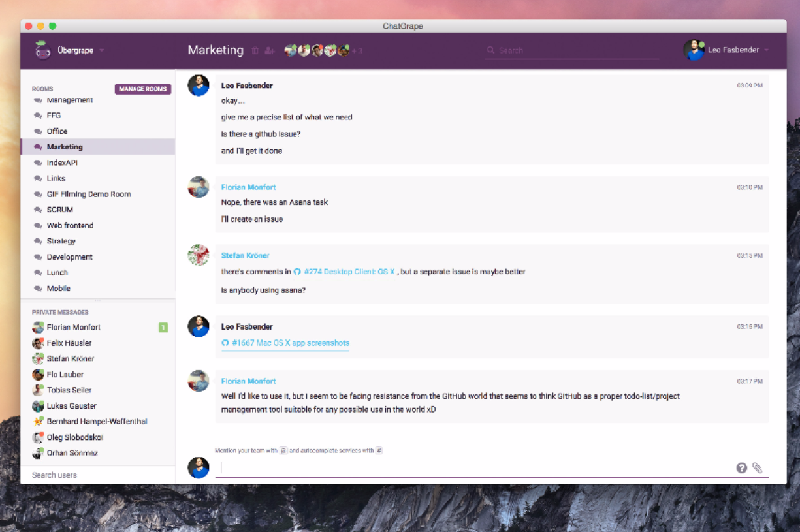The image size is (800, 532).
Task: Click Florian Monfort's name on 03:17 PM message
Action: point(248,381)
